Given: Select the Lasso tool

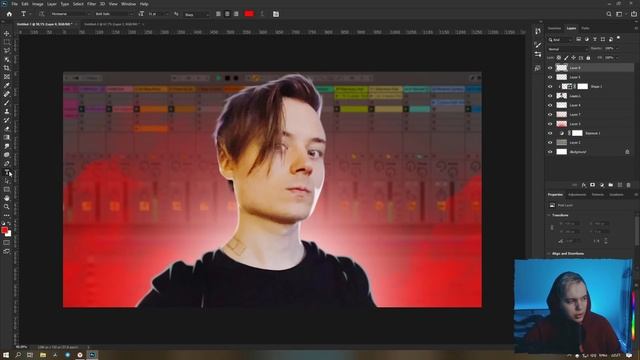Looking at the screenshot, I should 7,51.
